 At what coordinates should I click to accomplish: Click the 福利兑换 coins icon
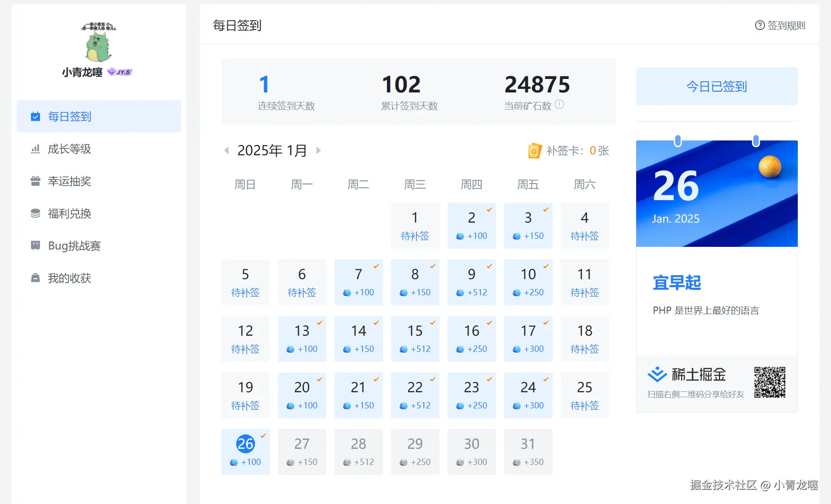click(35, 214)
